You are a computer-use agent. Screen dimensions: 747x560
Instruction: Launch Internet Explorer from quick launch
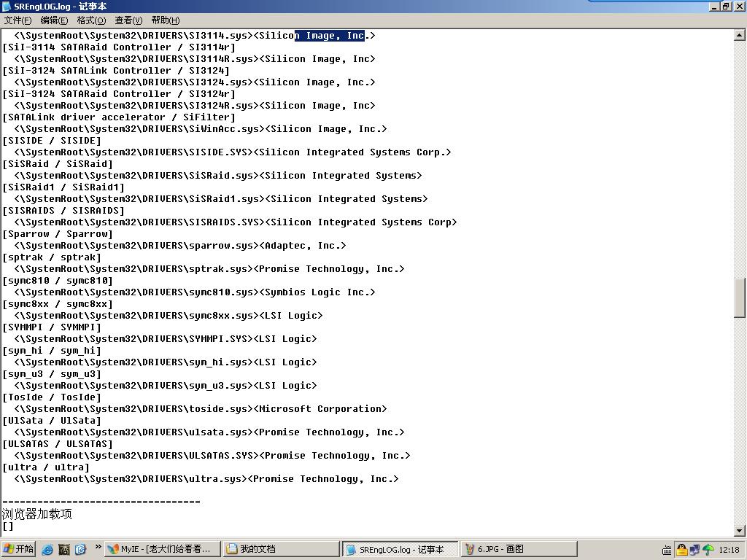[47, 550]
